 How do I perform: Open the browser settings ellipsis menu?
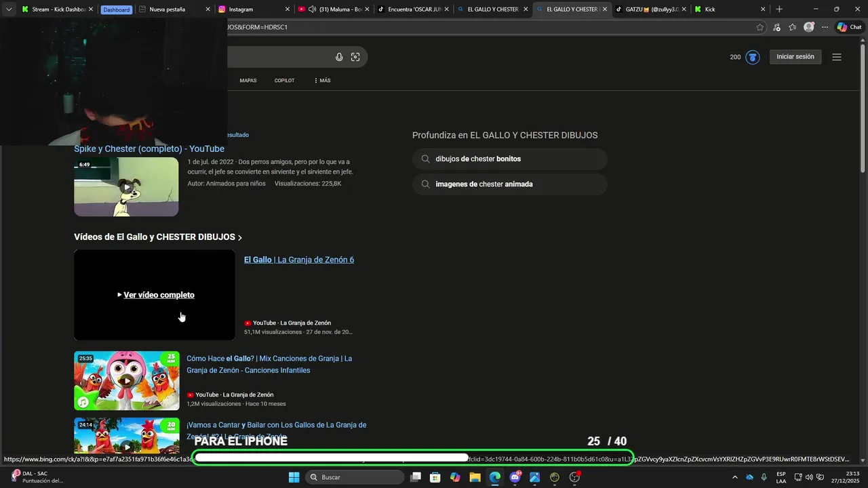pyautogui.click(x=825, y=27)
